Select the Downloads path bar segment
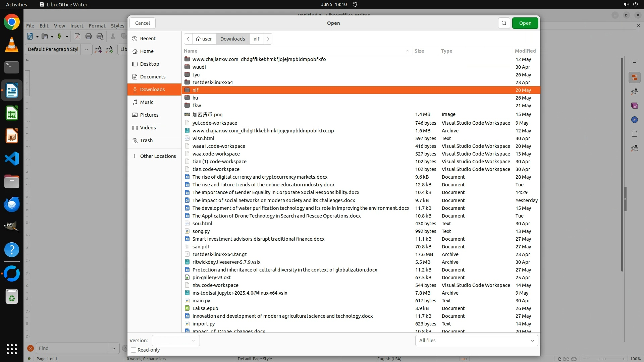The width and height of the screenshot is (644, 362). (232, 39)
